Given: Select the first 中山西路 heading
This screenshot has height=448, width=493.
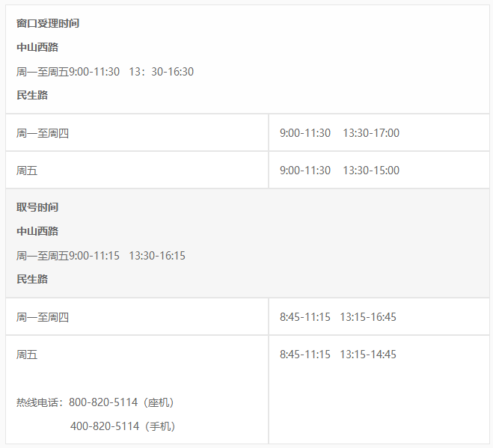Looking at the screenshot, I should pos(37,47).
